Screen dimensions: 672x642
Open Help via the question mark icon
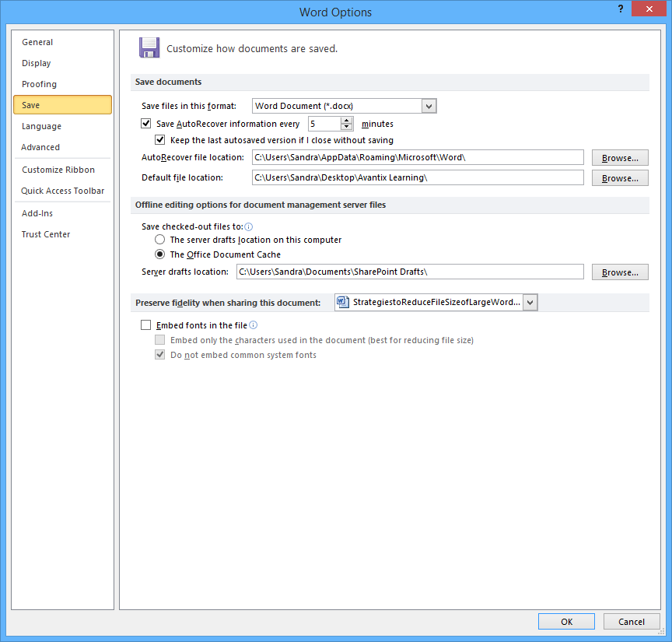click(620, 9)
